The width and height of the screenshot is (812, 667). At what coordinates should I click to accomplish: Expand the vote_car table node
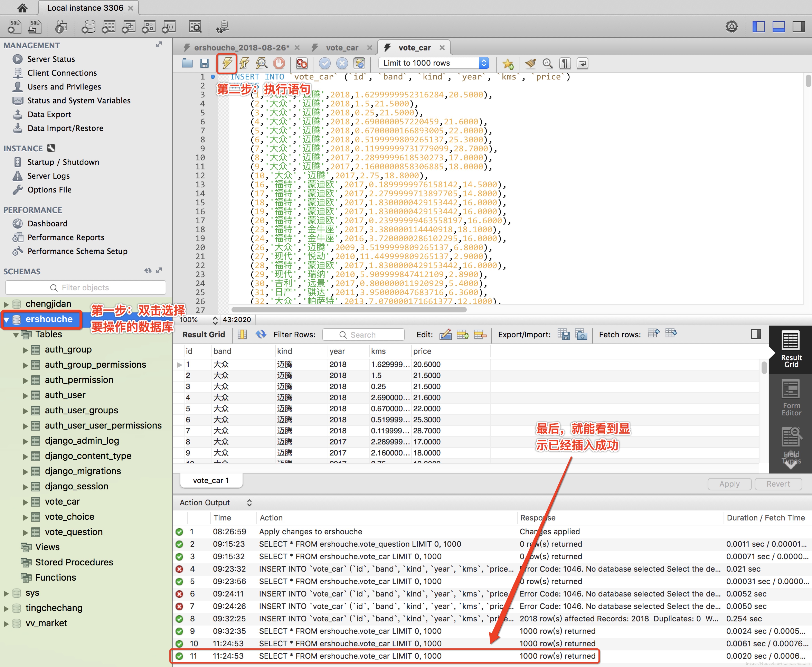coord(25,502)
